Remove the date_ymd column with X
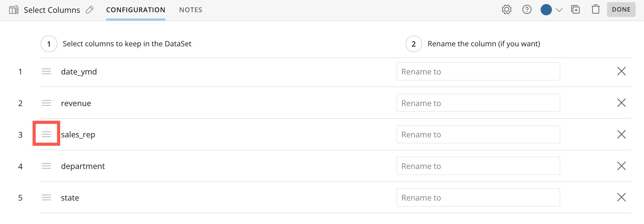Screen dimensions: 644x224 pos(621,71)
